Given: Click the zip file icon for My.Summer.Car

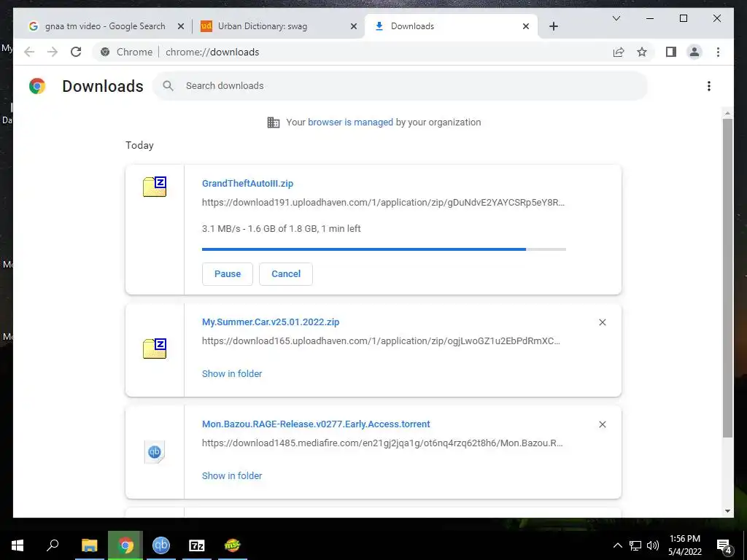Looking at the screenshot, I should tap(155, 348).
